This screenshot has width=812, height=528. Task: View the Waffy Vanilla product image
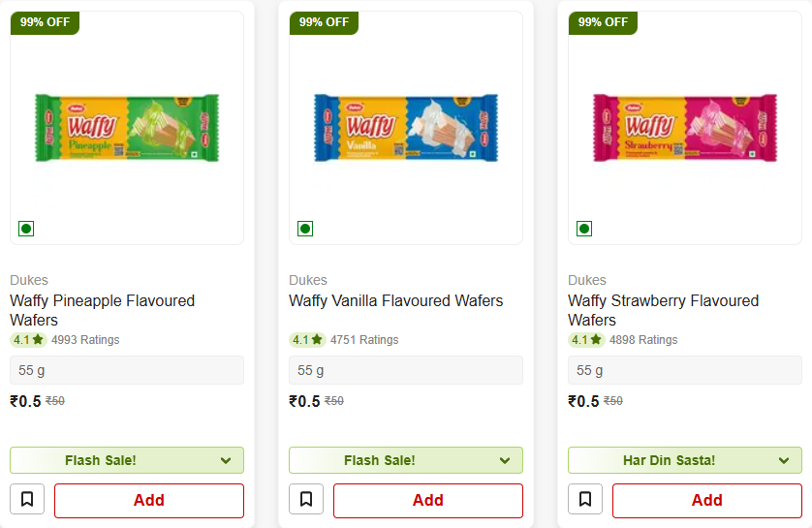[x=406, y=127]
